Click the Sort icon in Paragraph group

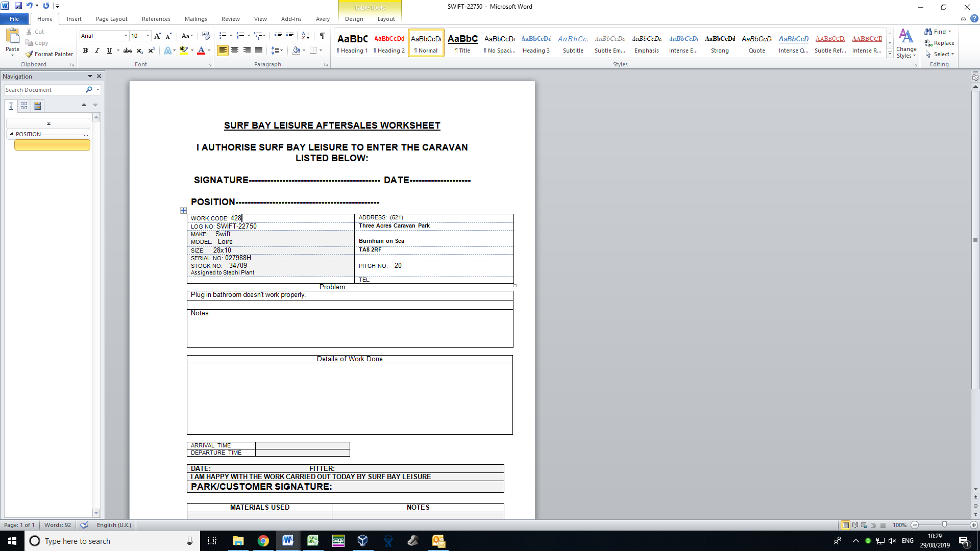305,36
